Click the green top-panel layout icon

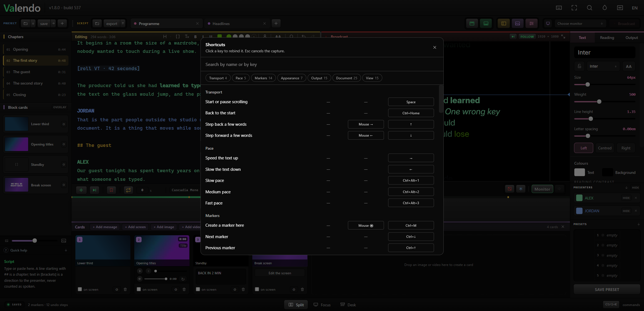[472, 23]
